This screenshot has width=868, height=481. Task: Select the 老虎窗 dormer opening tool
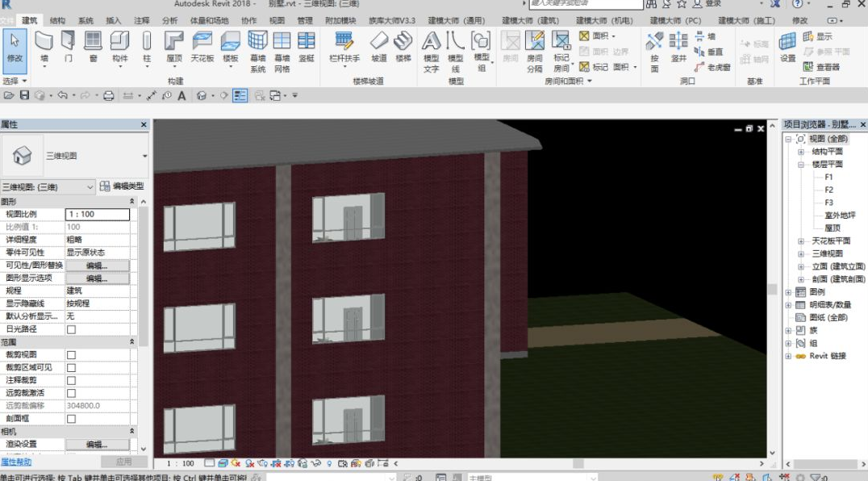(x=712, y=67)
